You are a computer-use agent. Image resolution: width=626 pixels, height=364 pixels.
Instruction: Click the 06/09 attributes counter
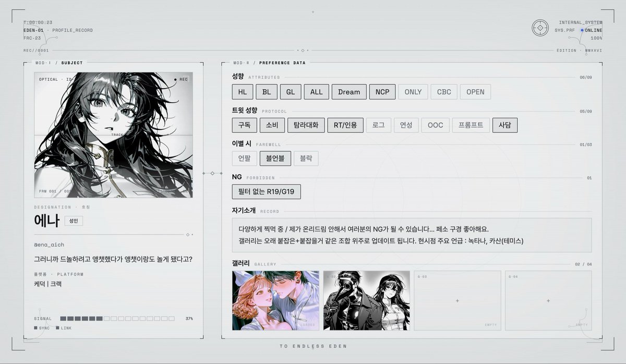[586, 77]
